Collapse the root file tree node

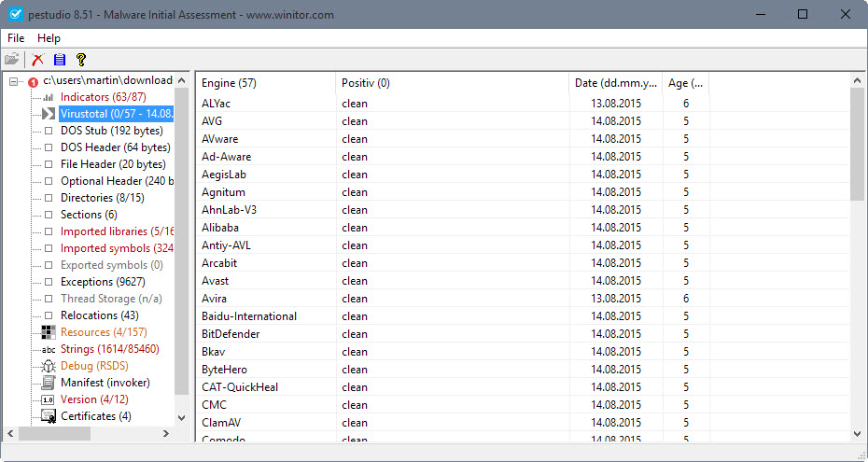coord(14,81)
